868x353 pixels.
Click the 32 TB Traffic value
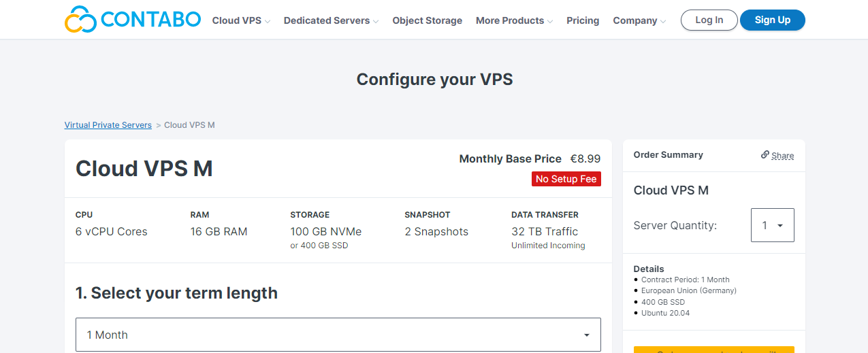click(545, 231)
